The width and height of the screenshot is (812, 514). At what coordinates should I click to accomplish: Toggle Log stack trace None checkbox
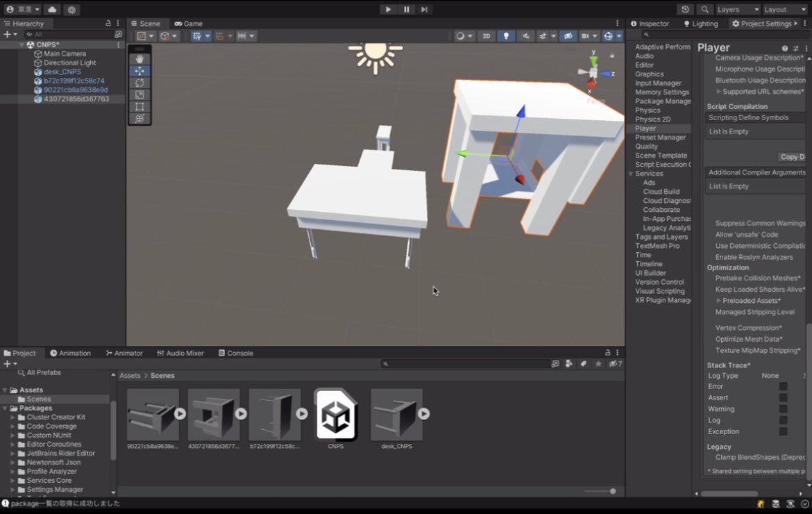click(x=783, y=420)
